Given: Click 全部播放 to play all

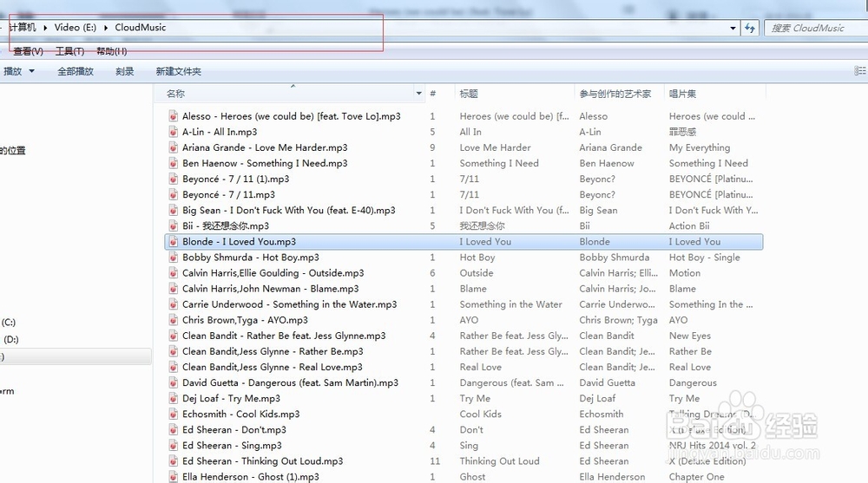Looking at the screenshot, I should [x=76, y=71].
